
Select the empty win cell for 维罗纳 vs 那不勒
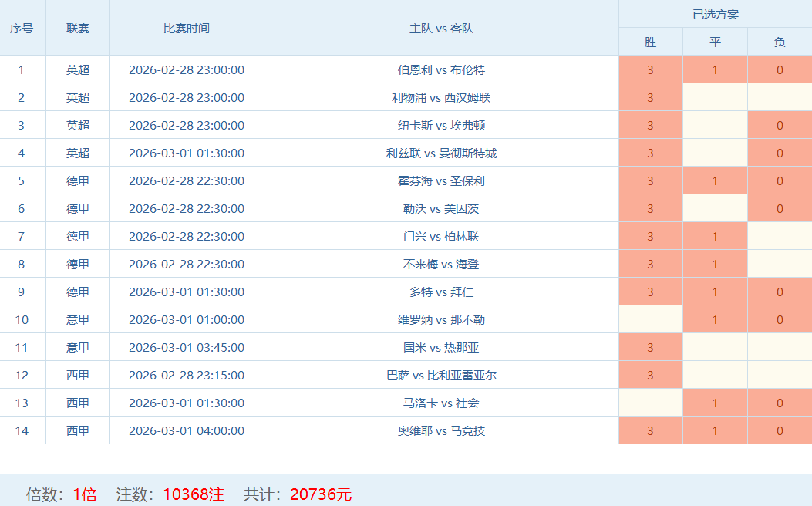click(650, 320)
